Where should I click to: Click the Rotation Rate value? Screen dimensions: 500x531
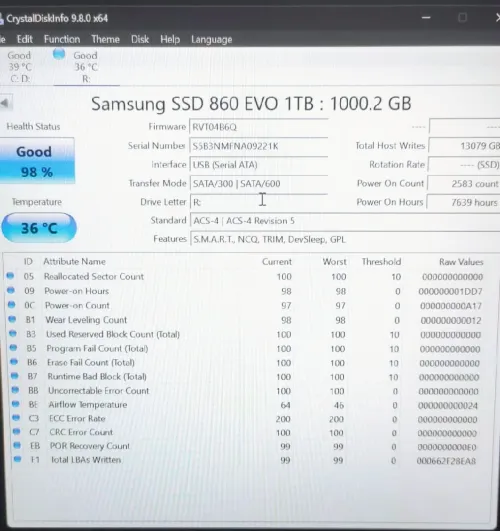464,165
